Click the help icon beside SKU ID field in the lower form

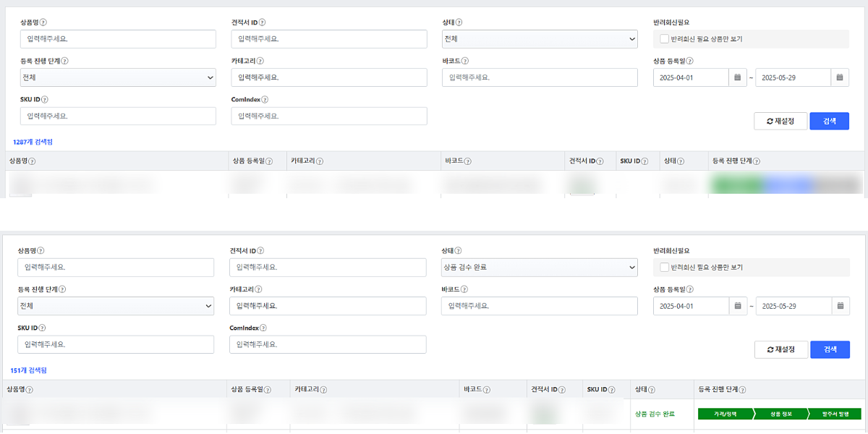43,328
